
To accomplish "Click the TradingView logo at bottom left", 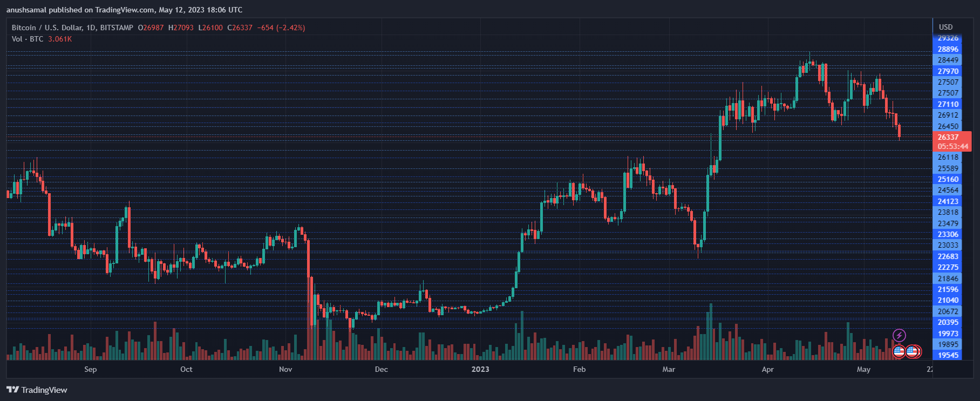I will click(x=37, y=390).
